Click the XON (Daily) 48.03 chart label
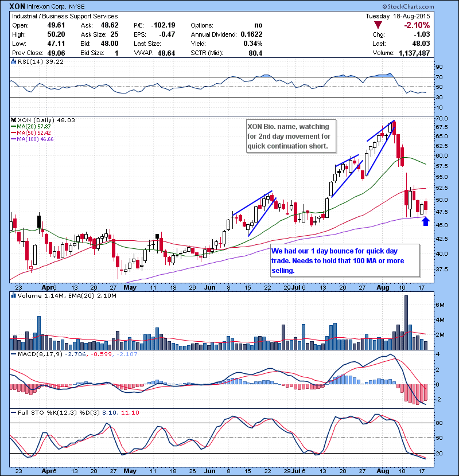459x476 pixels. [x=46, y=120]
